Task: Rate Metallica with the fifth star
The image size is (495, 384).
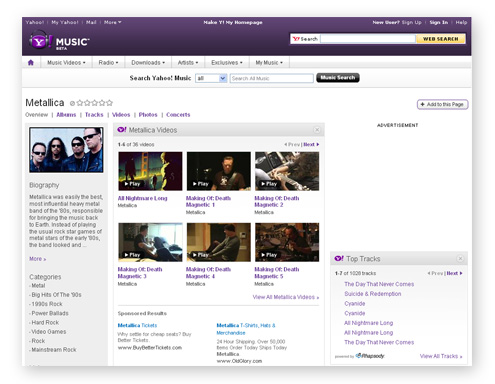Action: coord(109,103)
